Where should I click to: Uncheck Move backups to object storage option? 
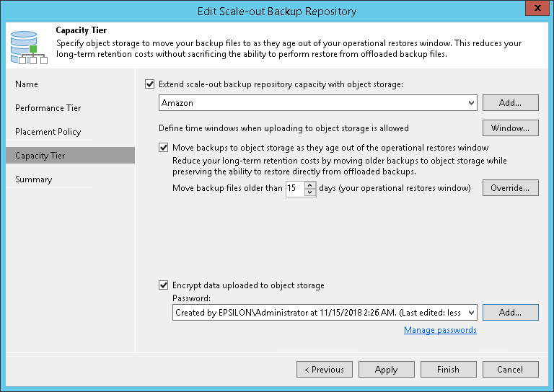point(164,148)
